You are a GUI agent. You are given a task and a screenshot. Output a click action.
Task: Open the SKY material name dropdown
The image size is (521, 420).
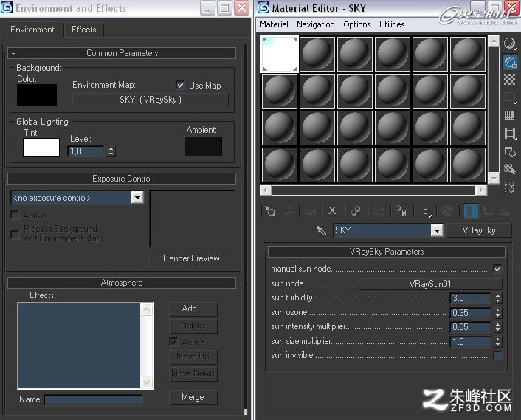point(437,230)
